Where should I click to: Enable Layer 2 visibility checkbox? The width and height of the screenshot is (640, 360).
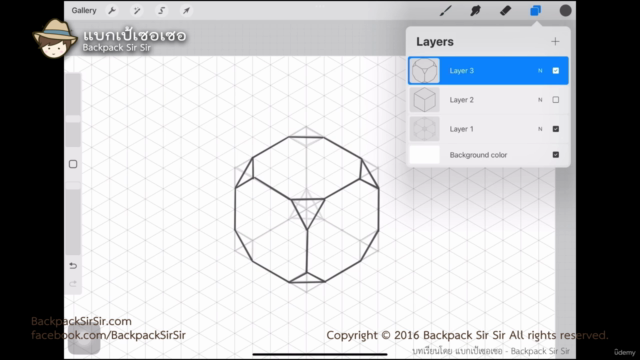556,100
